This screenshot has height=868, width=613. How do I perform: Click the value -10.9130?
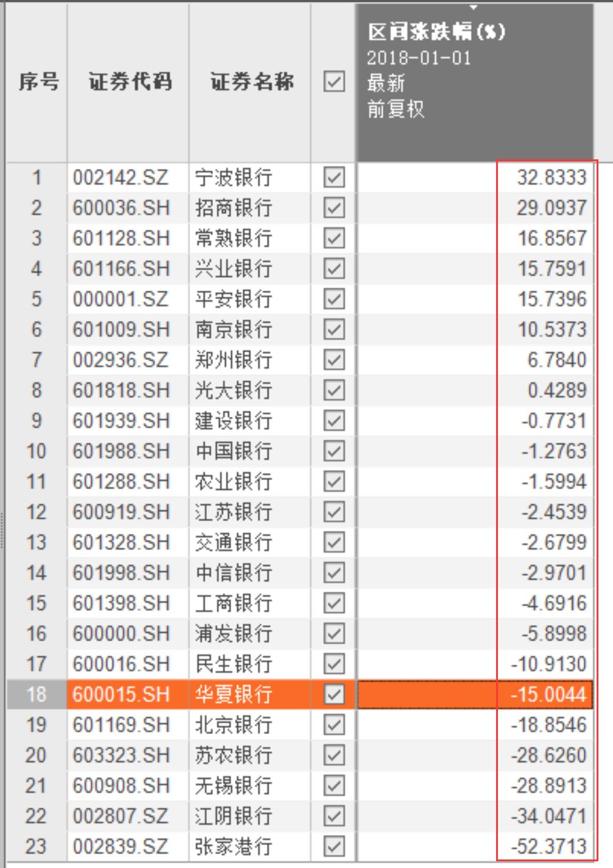click(x=549, y=664)
